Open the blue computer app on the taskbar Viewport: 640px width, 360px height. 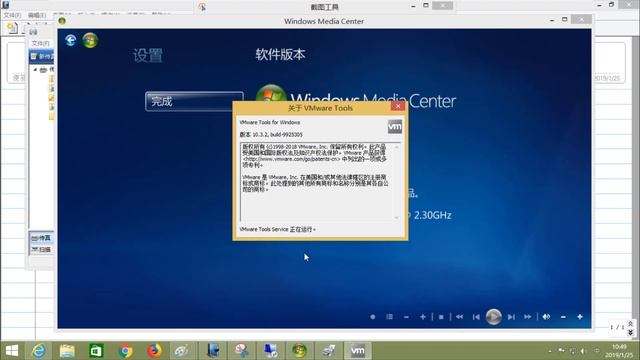pos(213,351)
